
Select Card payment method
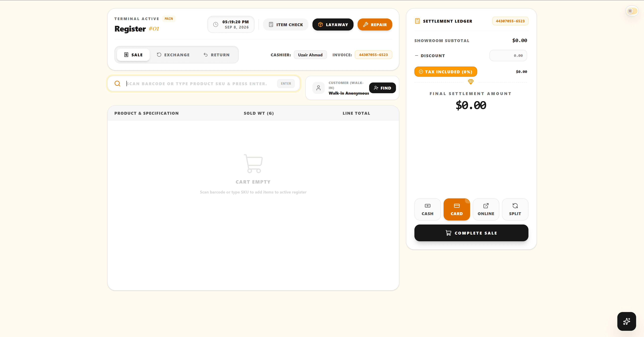click(x=457, y=210)
